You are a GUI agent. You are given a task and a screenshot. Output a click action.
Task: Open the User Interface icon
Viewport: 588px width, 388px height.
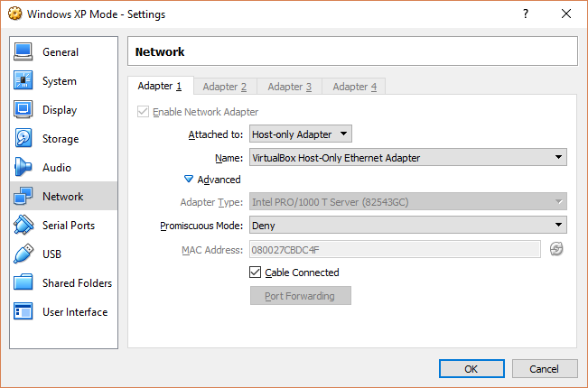tap(24, 312)
